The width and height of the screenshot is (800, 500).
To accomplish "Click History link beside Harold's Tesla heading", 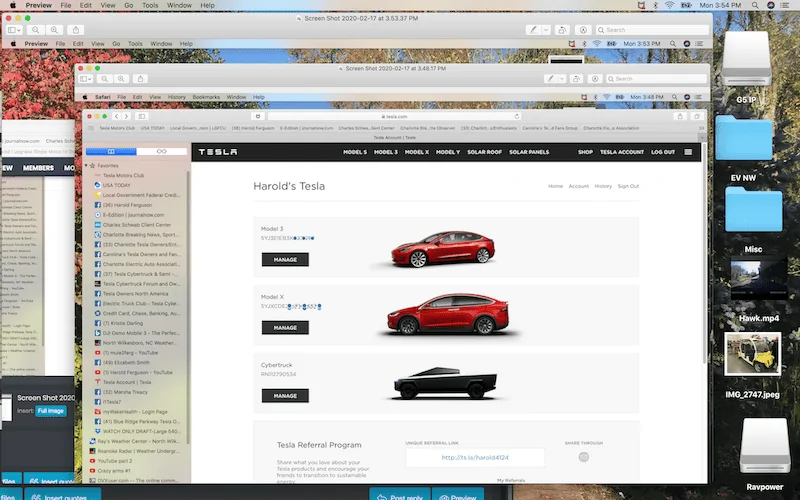I will pos(603,186).
